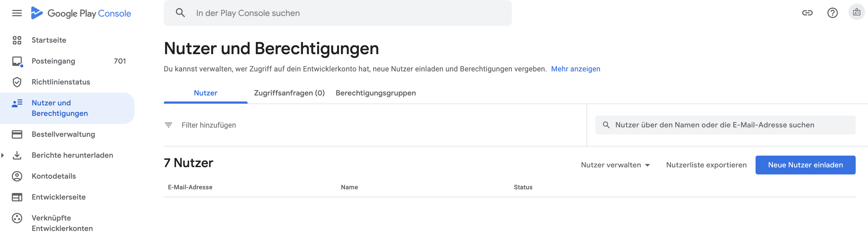The height and width of the screenshot is (238, 868).
Task: Open Verknüpfte Entwicklerkonten in the sidebar
Action: pyautogui.click(x=67, y=223)
